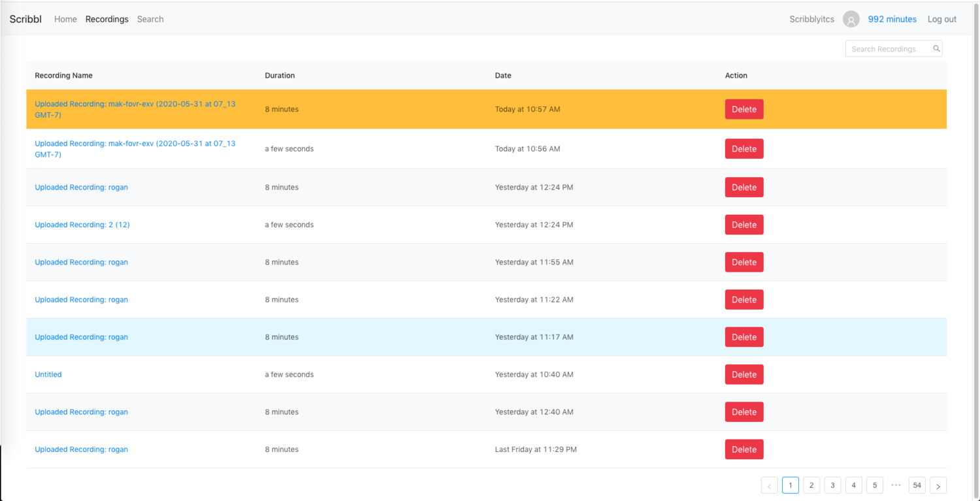980x501 pixels.
Task: Click the "Yesterday at 12:40 AM" date cell
Action: pos(534,412)
